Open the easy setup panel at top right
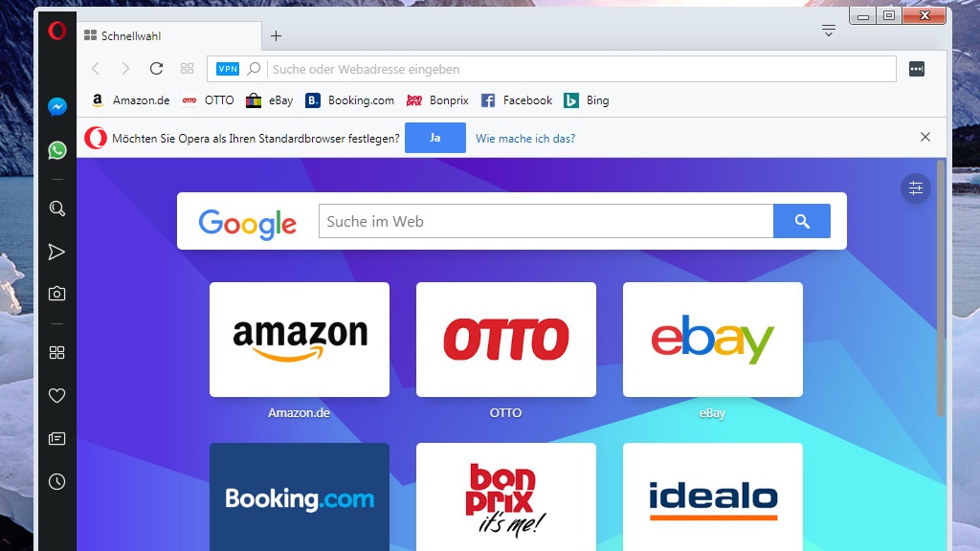Image resolution: width=980 pixels, height=551 pixels. [x=916, y=188]
